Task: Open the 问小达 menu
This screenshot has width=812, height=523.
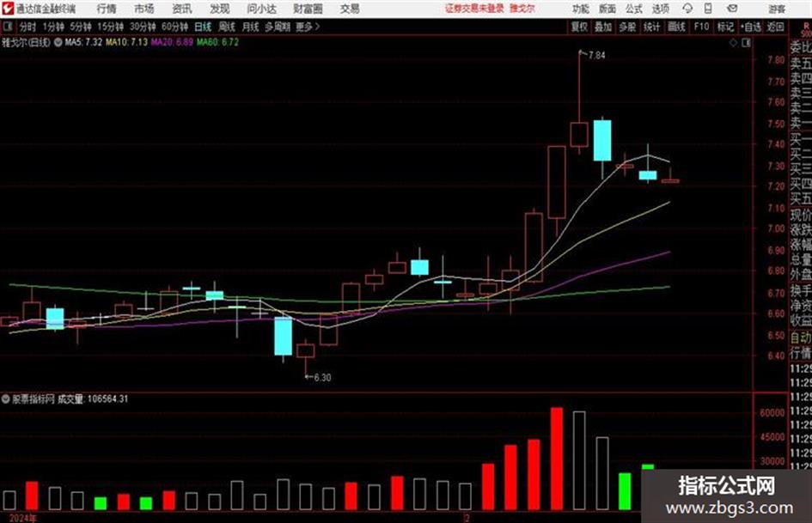Action: click(261, 9)
